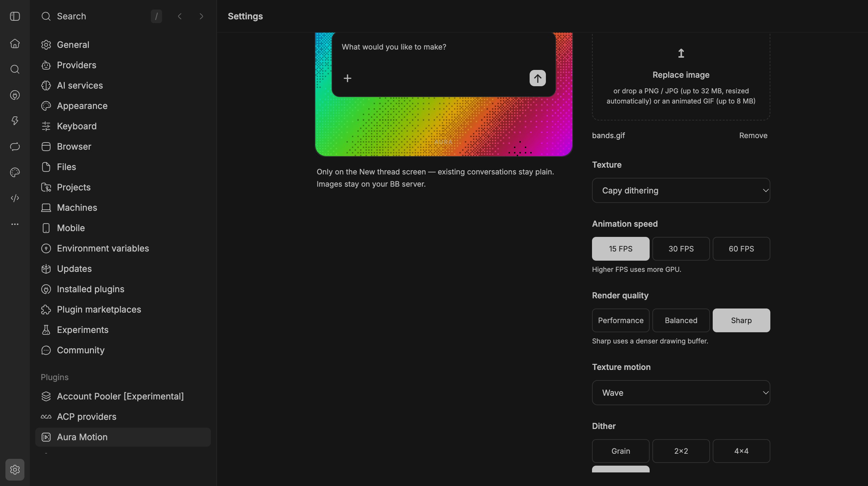The height and width of the screenshot is (486, 868).
Task: Go forward with the right chevron
Action: (201, 16)
